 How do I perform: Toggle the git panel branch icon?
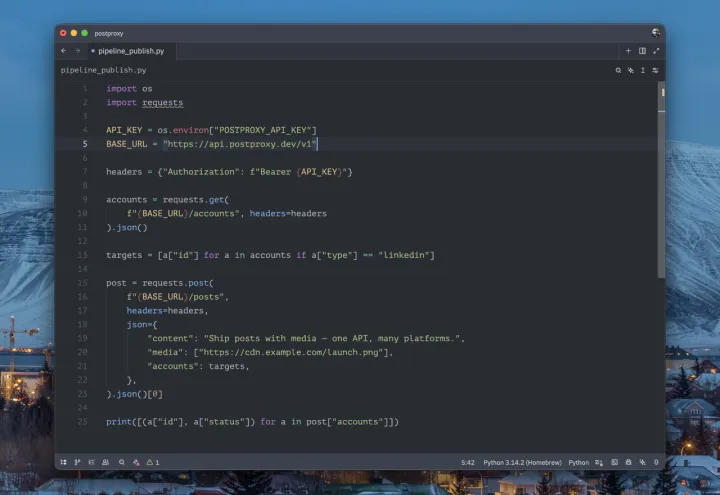point(77,462)
